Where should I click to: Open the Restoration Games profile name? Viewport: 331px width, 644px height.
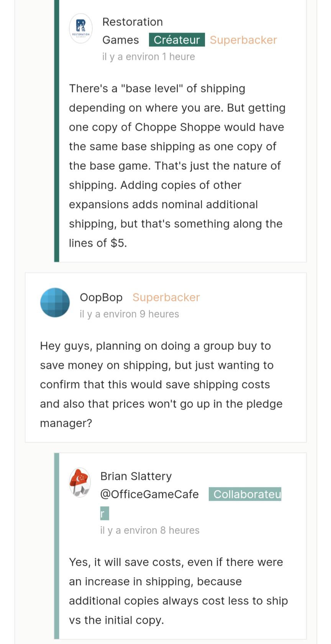coord(132,22)
